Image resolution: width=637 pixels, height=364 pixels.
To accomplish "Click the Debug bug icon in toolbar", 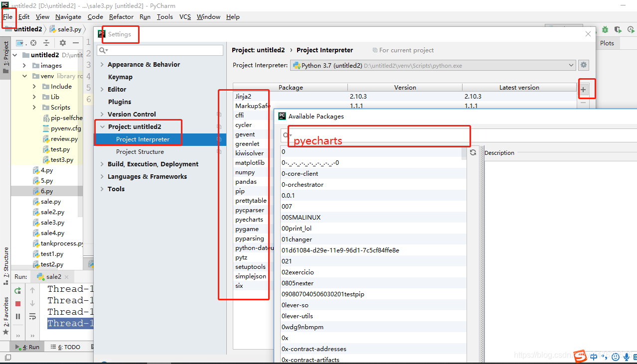I will 605,30.
